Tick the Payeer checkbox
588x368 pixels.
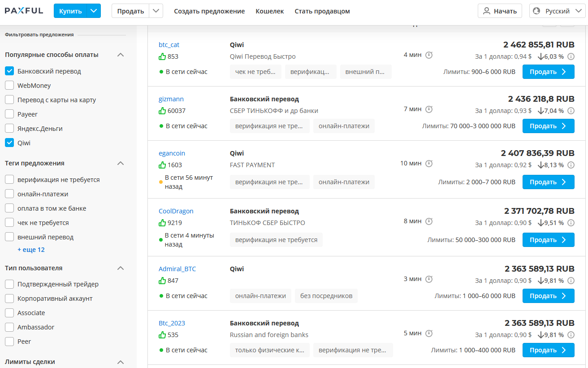[x=9, y=114]
